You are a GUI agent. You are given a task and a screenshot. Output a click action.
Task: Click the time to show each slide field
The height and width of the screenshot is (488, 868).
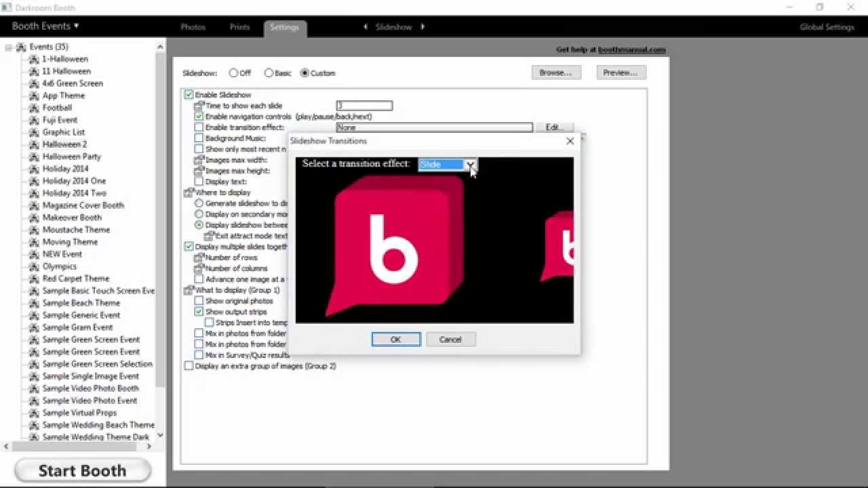point(364,106)
